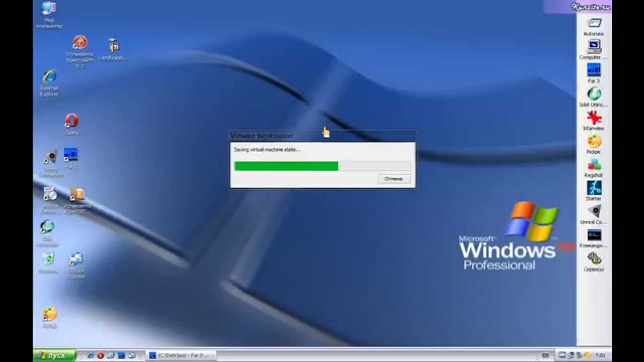Open Сервисы from the side toolbar
The image size is (644, 362).
(x=594, y=262)
